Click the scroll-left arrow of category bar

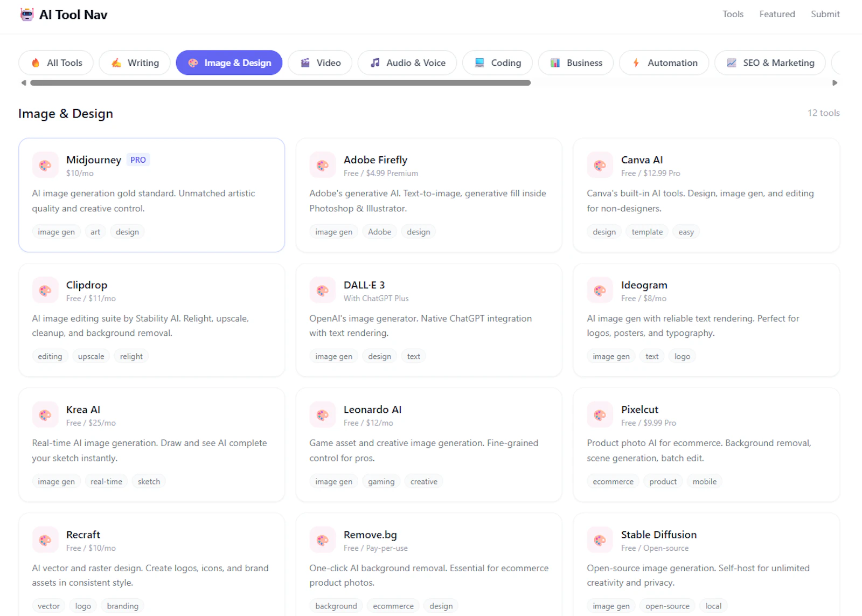pyautogui.click(x=23, y=83)
